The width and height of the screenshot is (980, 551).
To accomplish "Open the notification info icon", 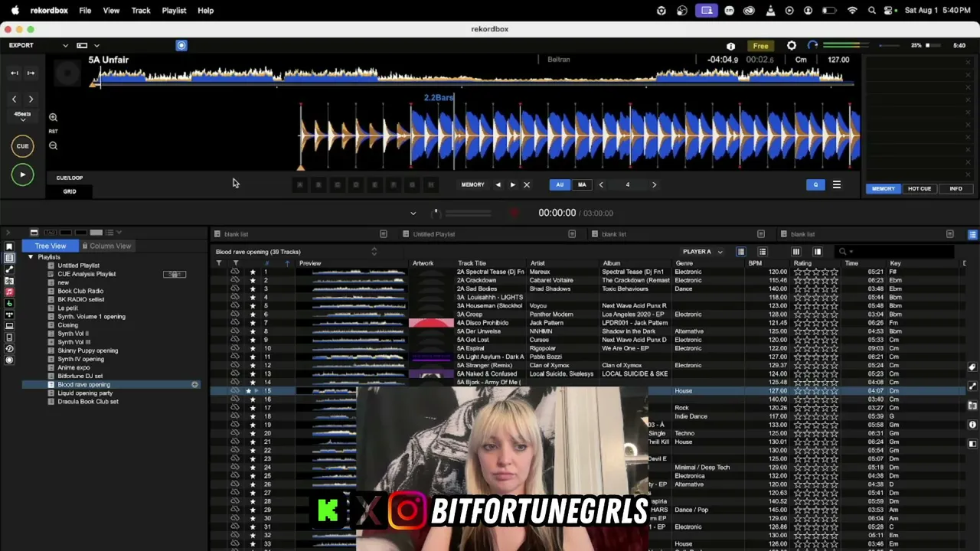I will pyautogui.click(x=730, y=46).
